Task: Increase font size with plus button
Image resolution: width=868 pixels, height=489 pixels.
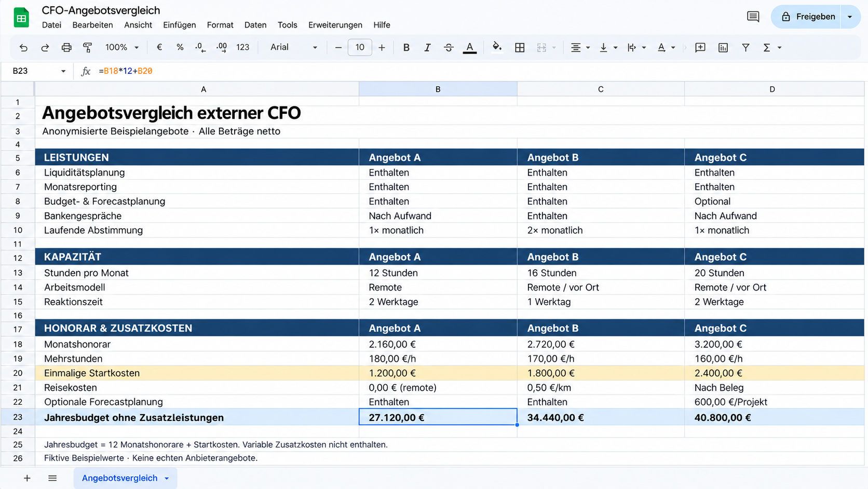Action: click(382, 48)
